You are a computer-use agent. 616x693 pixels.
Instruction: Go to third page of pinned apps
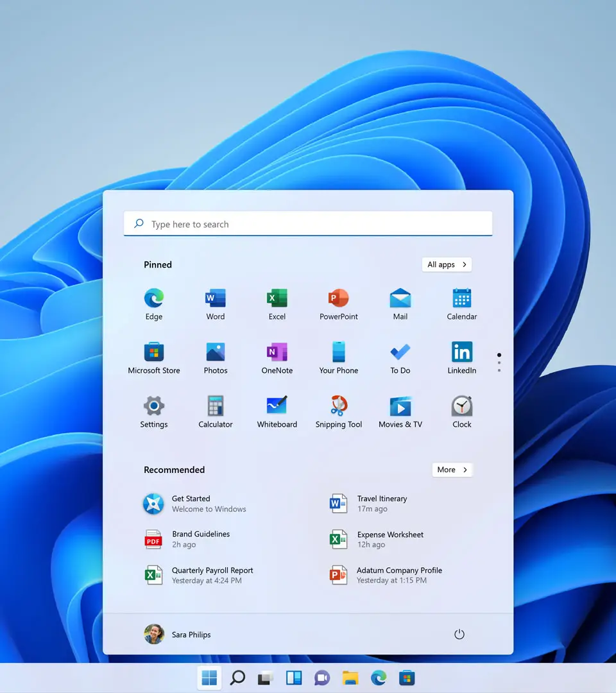click(499, 370)
